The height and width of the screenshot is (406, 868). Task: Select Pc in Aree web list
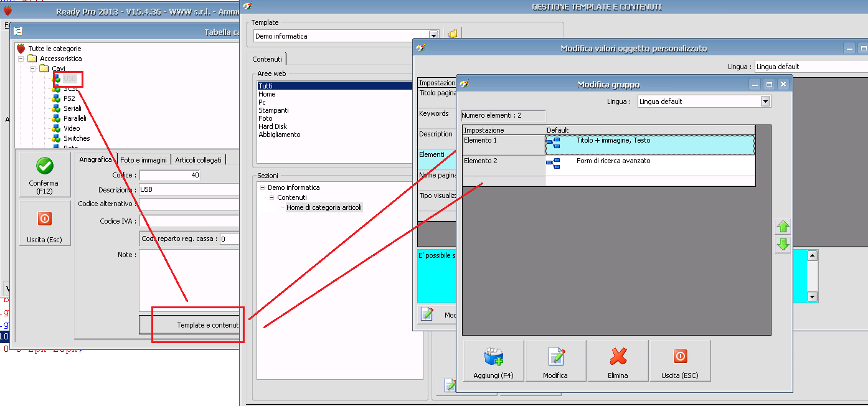click(262, 102)
